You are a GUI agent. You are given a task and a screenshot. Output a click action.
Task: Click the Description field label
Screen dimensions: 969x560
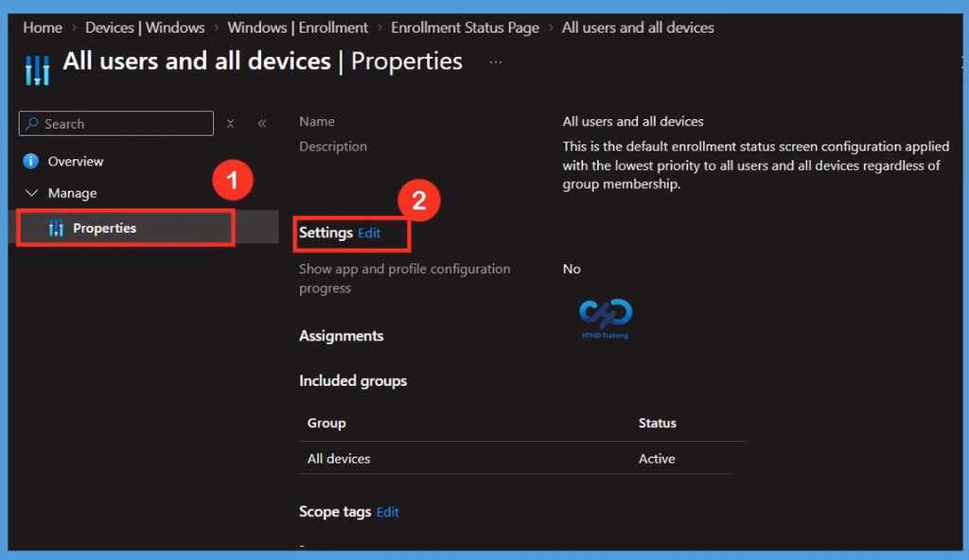coord(333,147)
